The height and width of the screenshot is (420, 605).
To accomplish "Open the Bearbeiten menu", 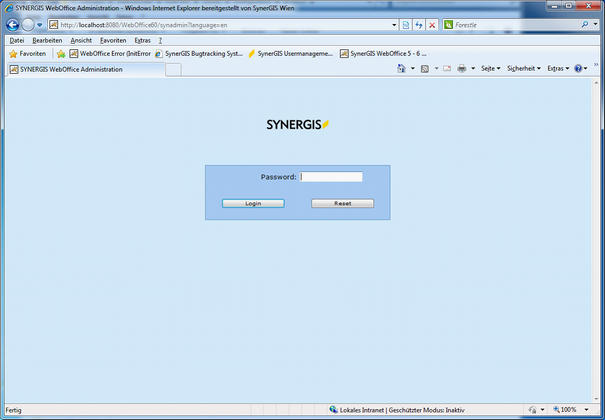I will tap(47, 40).
